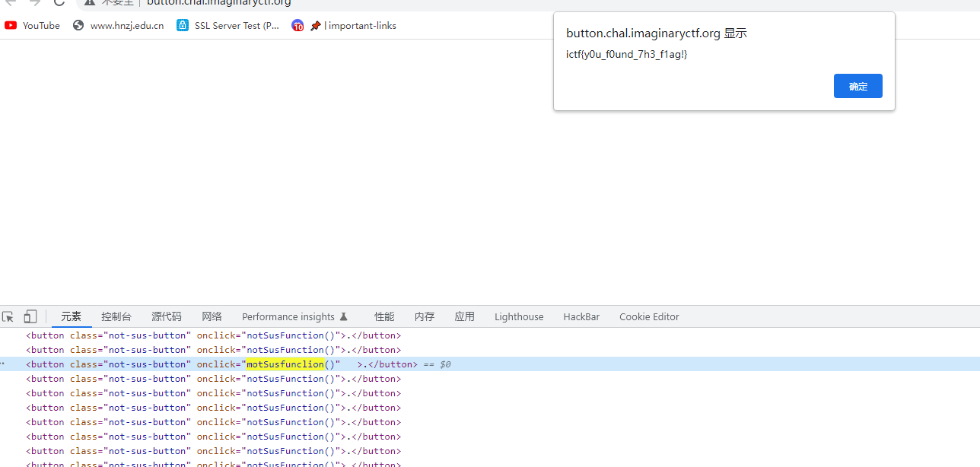Click the ellipsis beside the selected DOM row
Image resolution: width=980 pixels, height=467 pixels.
point(2,364)
